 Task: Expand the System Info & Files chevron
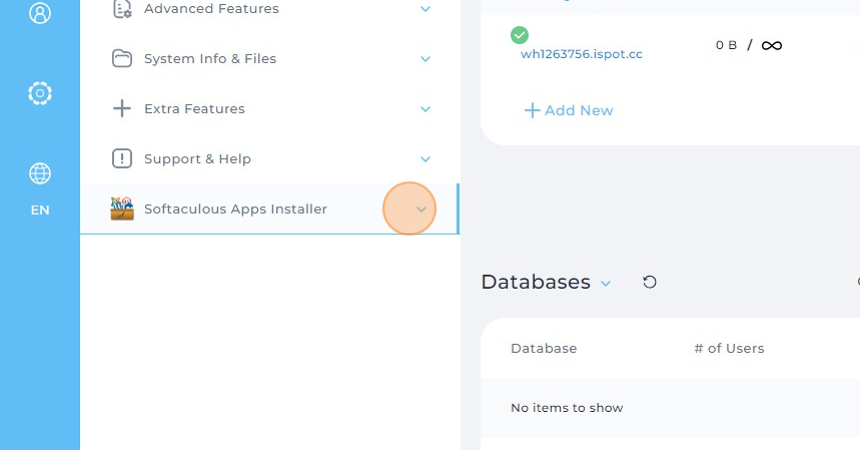tap(425, 59)
